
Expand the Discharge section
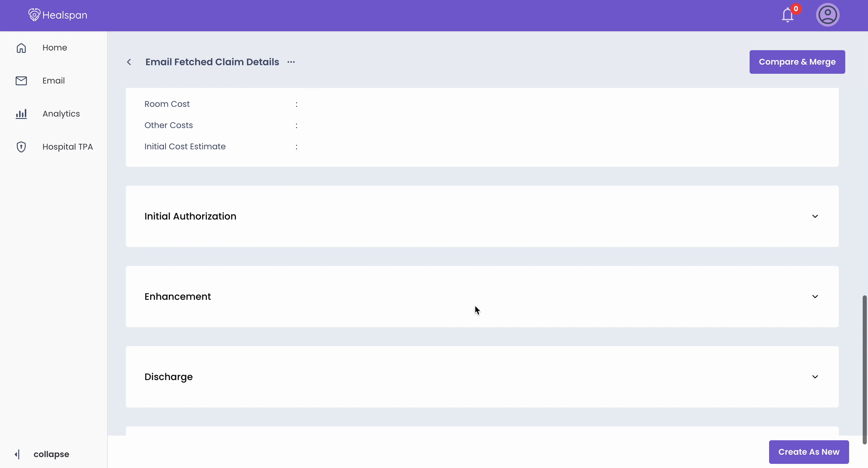click(815, 377)
